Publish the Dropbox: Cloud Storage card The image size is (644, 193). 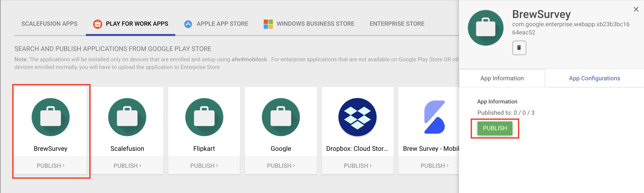click(x=357, y=166)
